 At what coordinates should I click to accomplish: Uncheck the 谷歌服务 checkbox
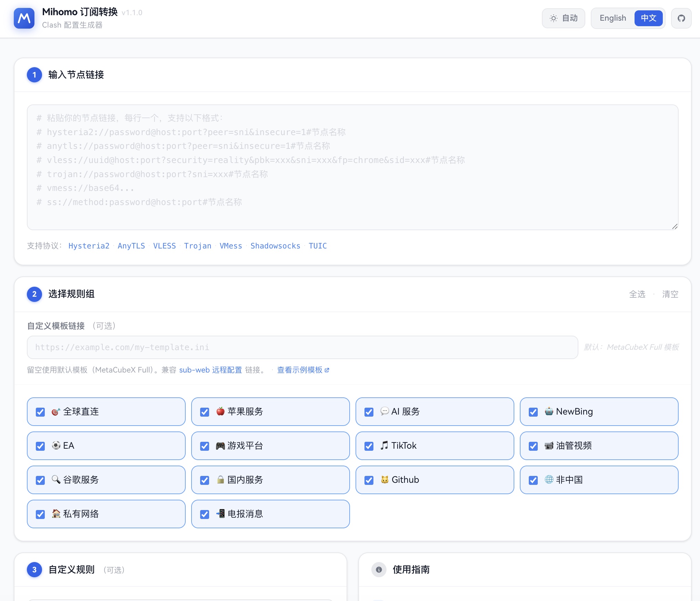40,480
